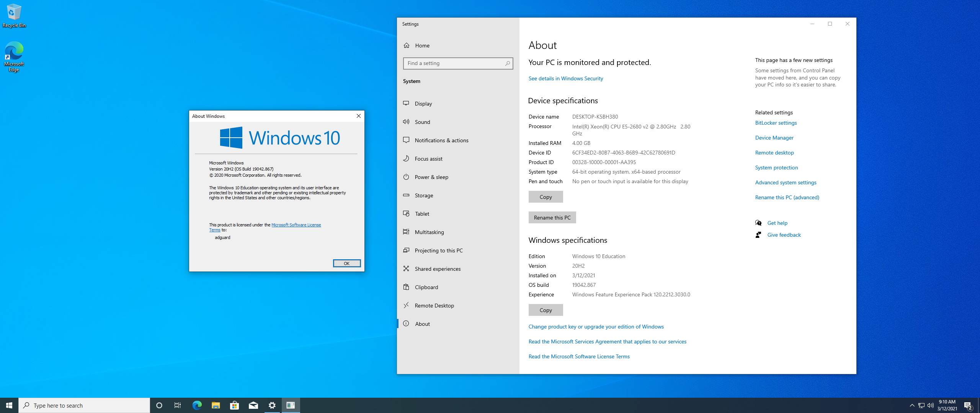Click OK in About Windows dialog
This screenshot has height=413, width=980.
[x=346, y=263]
